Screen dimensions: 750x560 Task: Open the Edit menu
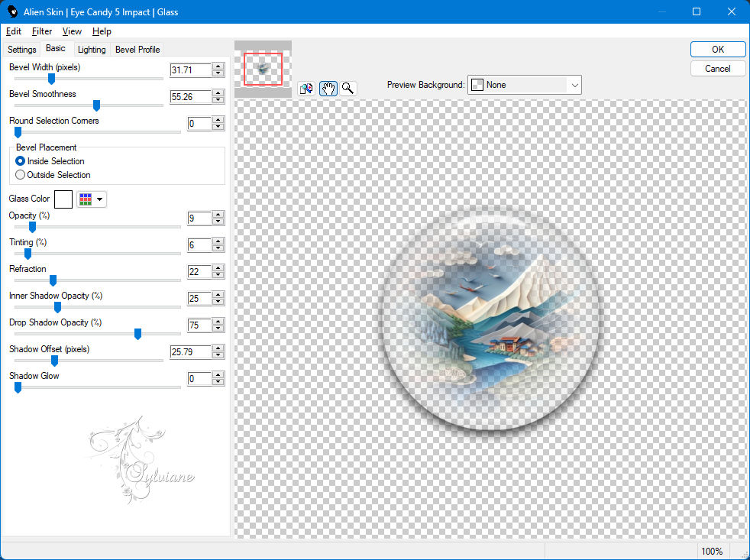[x=14, y=31]
